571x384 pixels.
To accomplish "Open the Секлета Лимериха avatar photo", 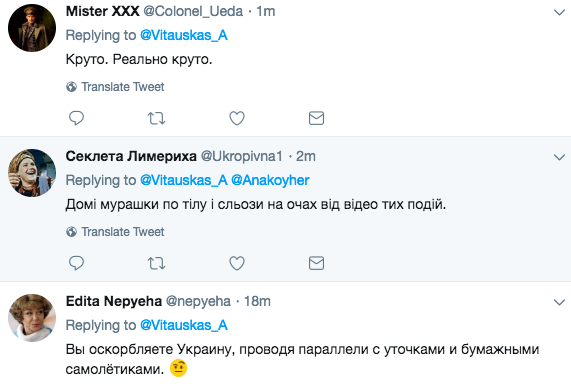I will (x=32, y=173).
